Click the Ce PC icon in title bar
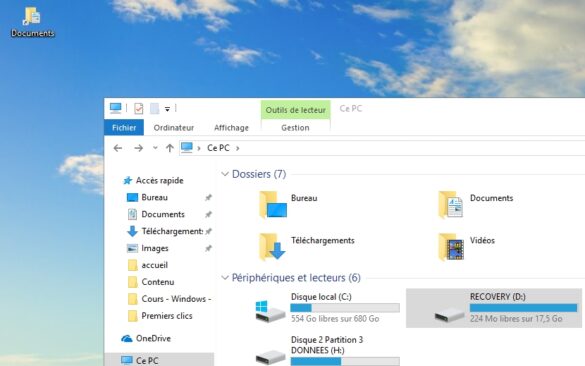 [x=116, y=108]
